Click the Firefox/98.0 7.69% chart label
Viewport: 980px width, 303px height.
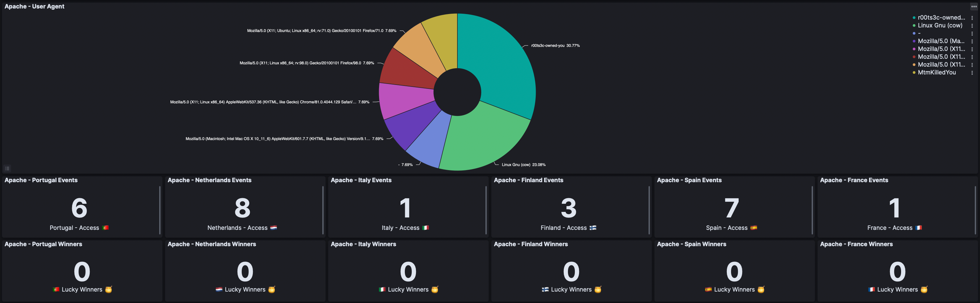coord(307,63)
